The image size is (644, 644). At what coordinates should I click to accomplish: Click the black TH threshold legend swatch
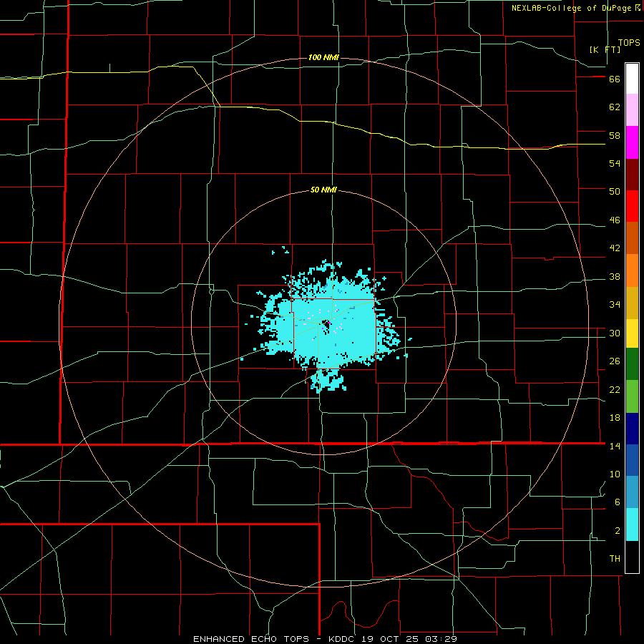coord(632,557)
